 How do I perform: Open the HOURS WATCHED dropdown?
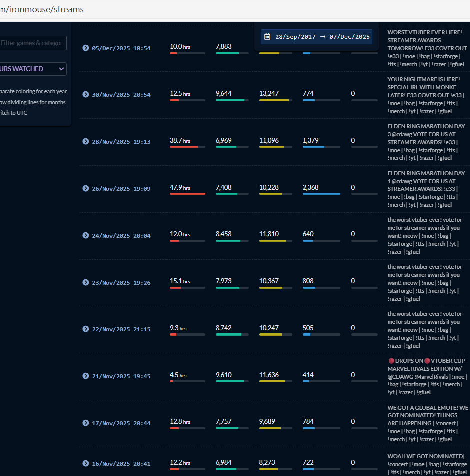[33, 69]
